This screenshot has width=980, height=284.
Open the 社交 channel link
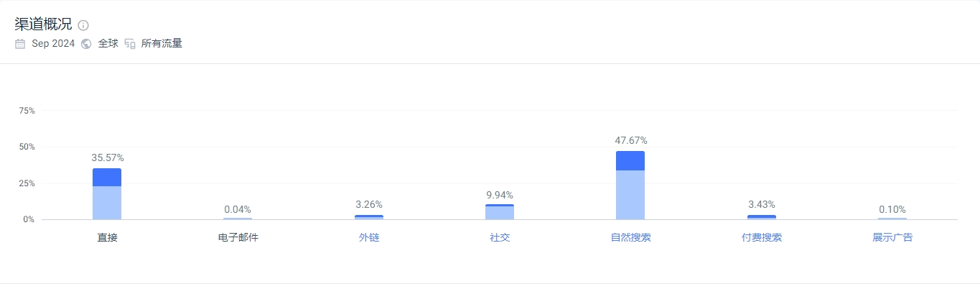click(x=500, y=237)
